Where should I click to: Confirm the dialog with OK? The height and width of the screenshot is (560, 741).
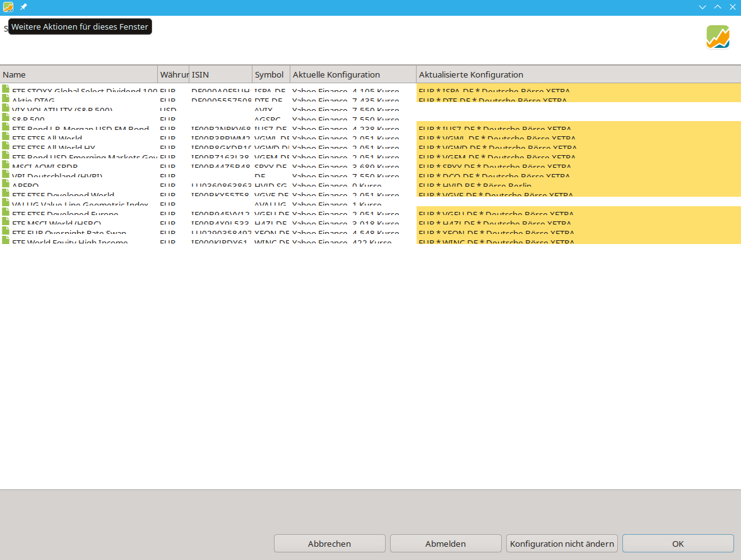pos(678,544)
